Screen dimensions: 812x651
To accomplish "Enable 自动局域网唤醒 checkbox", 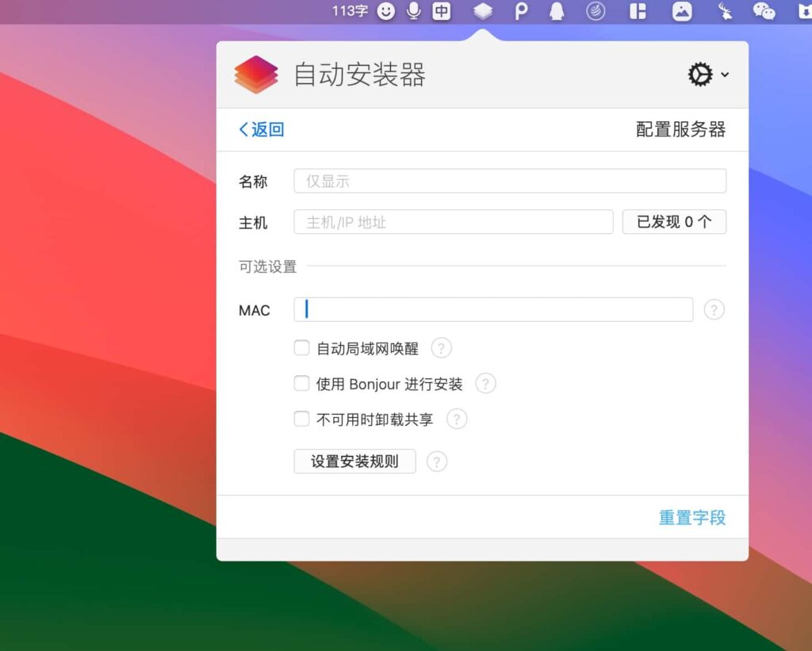I will pos(302,347).
